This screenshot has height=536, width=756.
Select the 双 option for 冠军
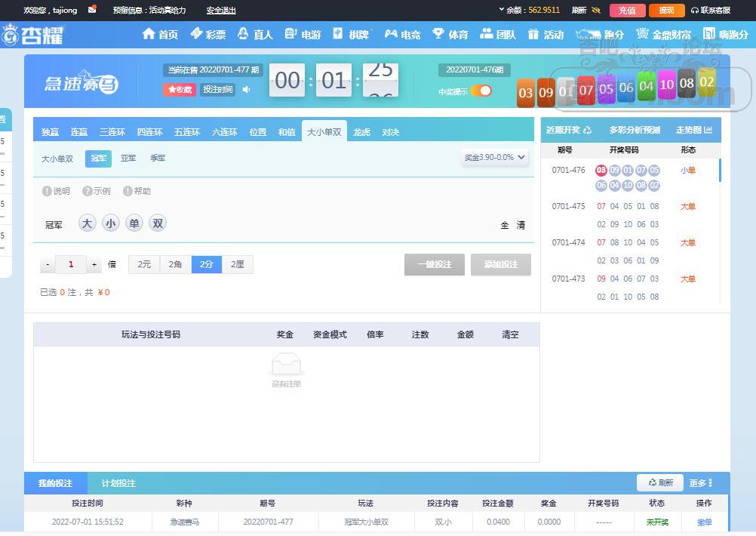click(157, 223)
